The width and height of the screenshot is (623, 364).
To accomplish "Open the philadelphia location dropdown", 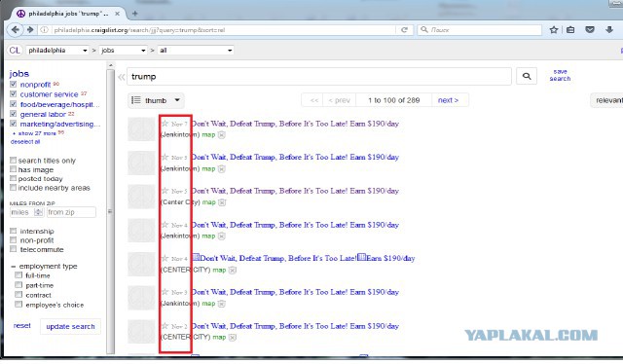I will 57,51.
